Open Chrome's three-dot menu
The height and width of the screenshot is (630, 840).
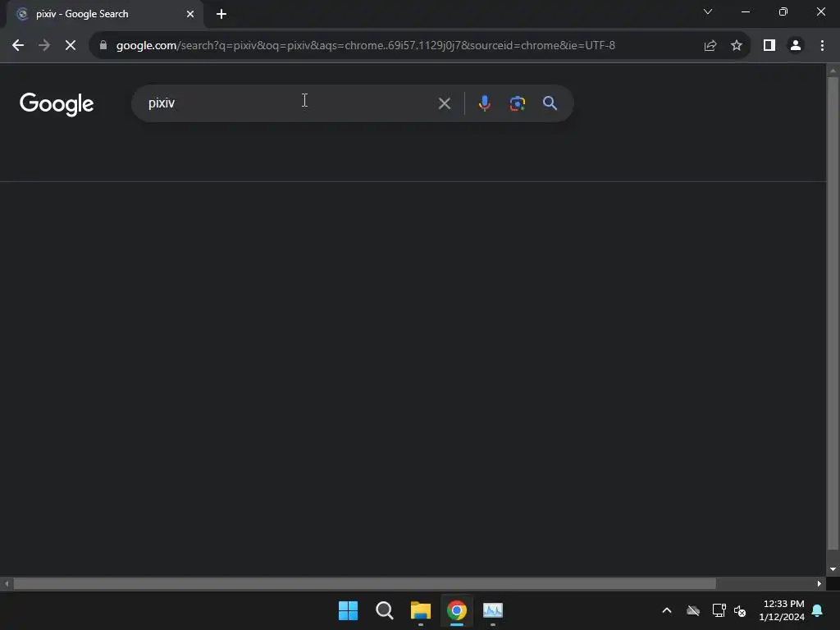[822, 46]
